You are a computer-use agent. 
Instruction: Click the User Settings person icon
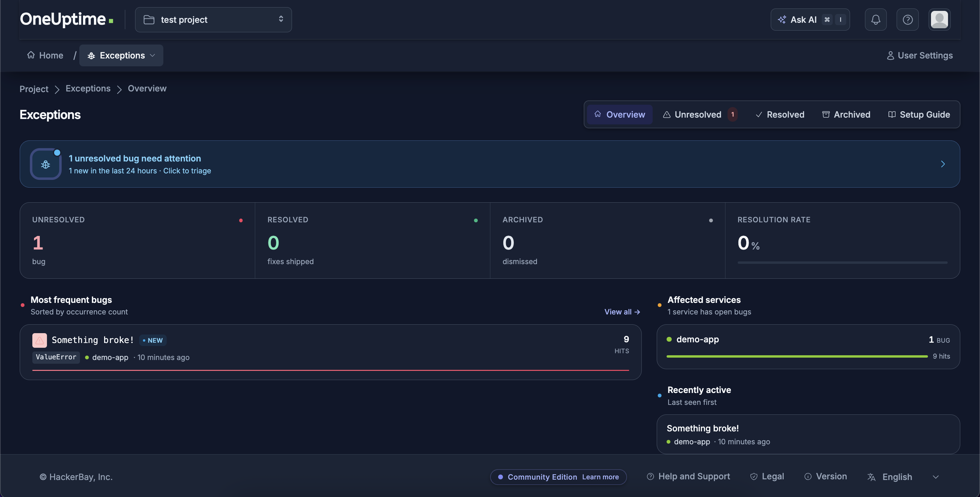point(890,55)
